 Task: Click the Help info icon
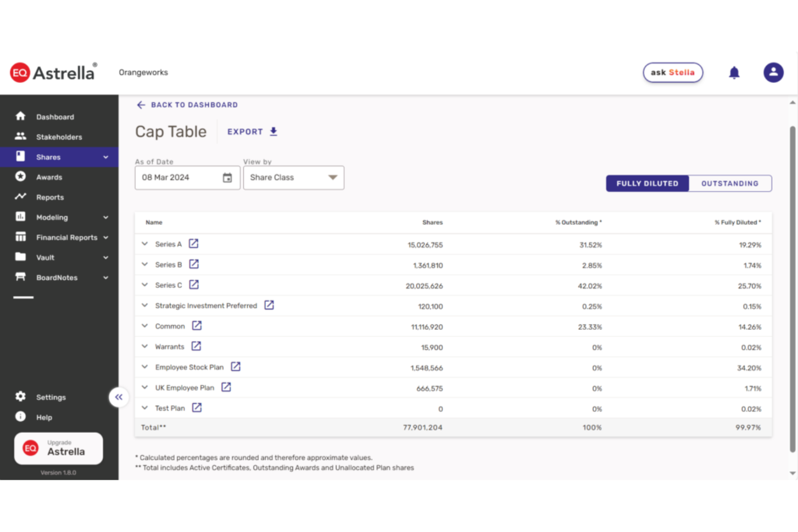coord(20,417)
